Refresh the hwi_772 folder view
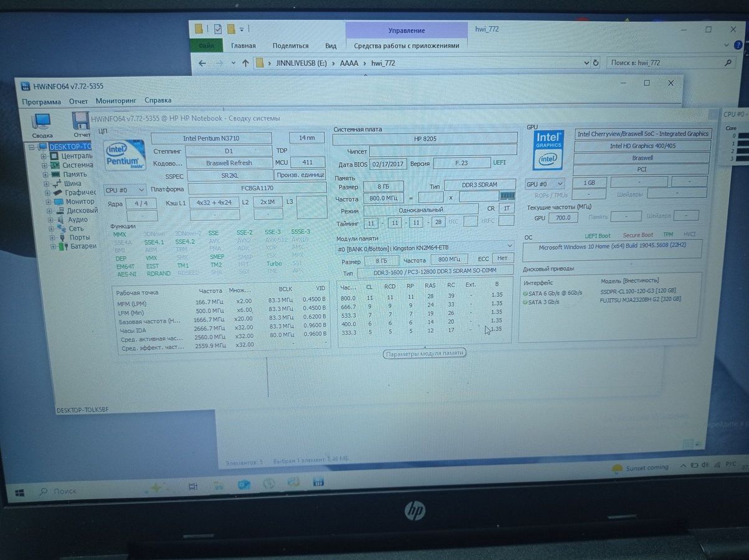This screenshot has width=749, height=560. [596, 63]
